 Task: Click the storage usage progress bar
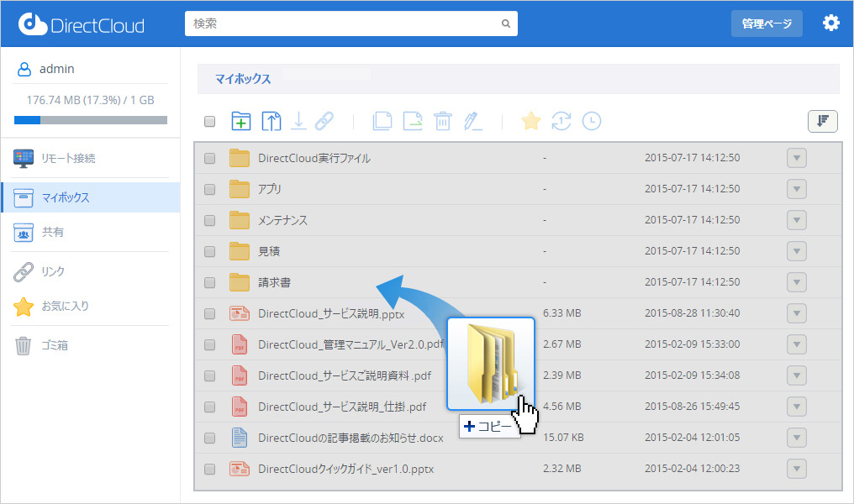point(91,120)
